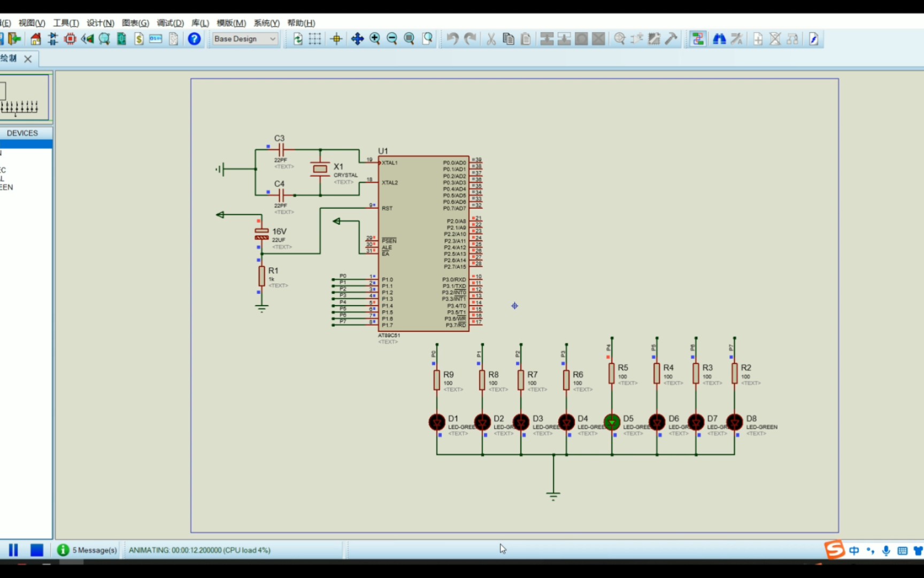Image resolution: width=924 pixels, height=578 pixels.
Task: View the 5 Message(s) log
Action: [87, 550]
